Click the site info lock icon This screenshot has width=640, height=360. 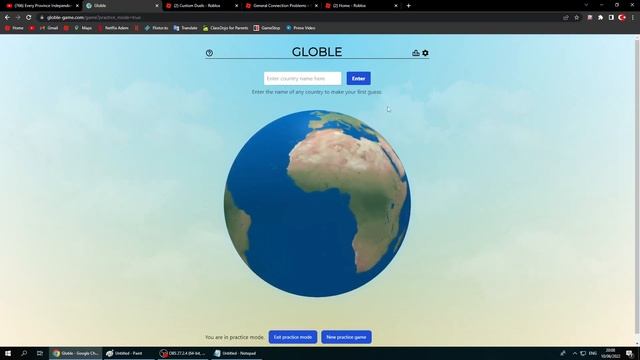[x=42, y=18]
